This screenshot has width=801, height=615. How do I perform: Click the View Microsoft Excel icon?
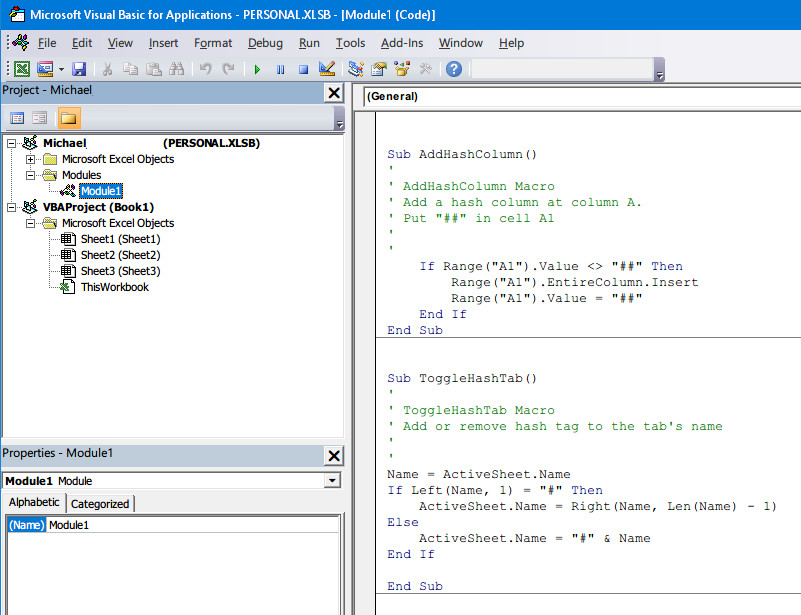[x=21, y=69]
